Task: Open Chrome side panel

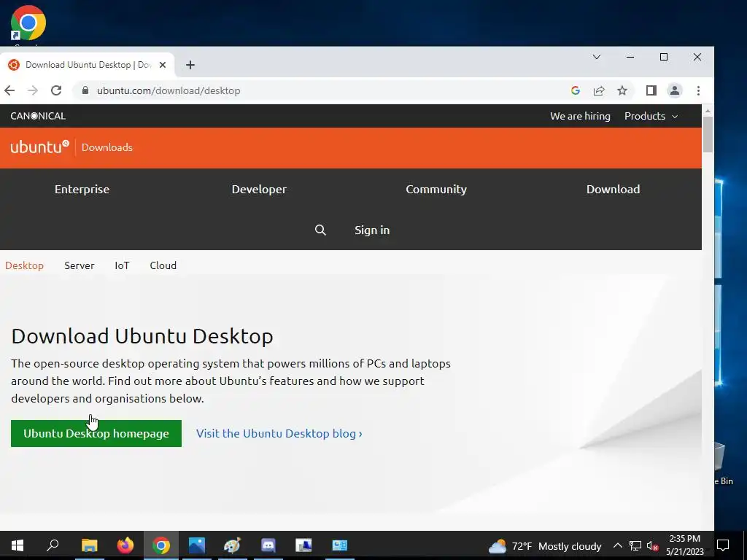Action: pos(651,90)
